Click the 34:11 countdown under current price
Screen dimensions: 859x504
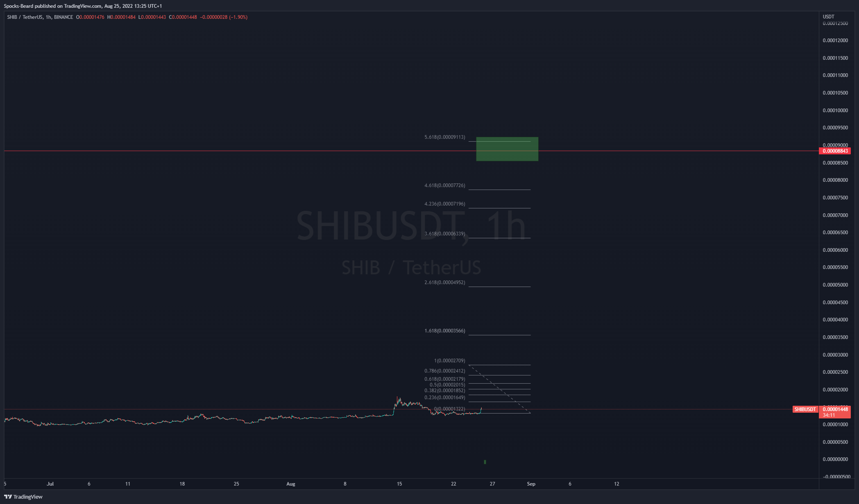[x=829, y=415]
